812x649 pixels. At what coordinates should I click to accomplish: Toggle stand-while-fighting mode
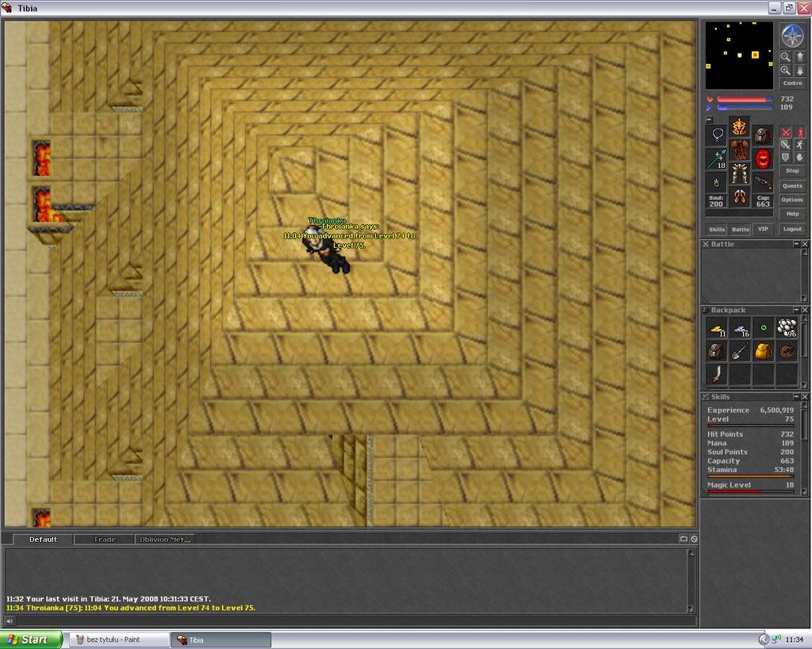click(x=800, y=132)
